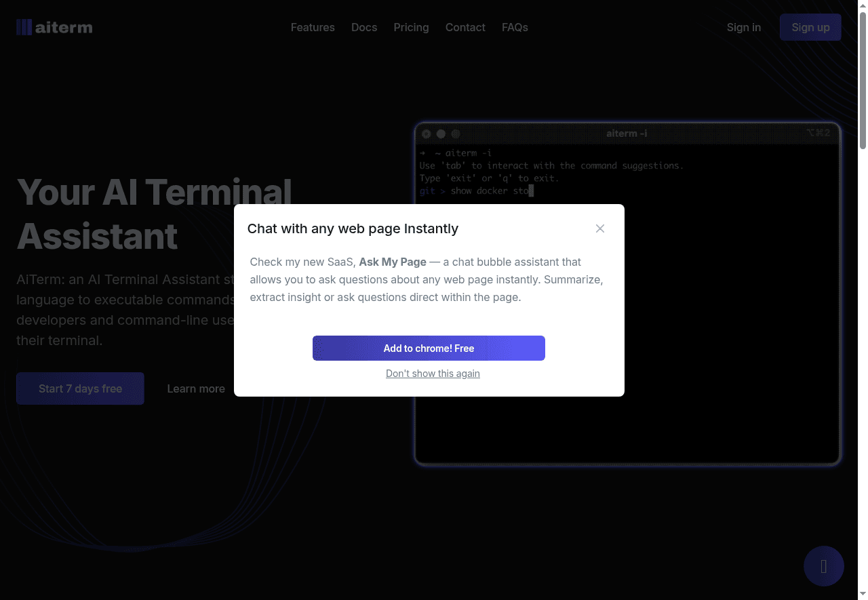The width and height of the screenshot is (868, 600).
Task: Select Don't show this again
Action: coord(433,374)
